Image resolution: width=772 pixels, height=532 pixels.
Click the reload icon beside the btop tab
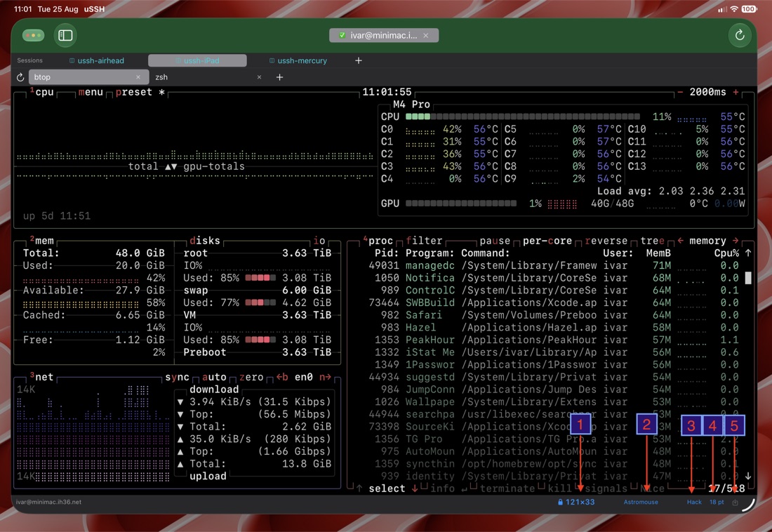click(x=20, y=77)
